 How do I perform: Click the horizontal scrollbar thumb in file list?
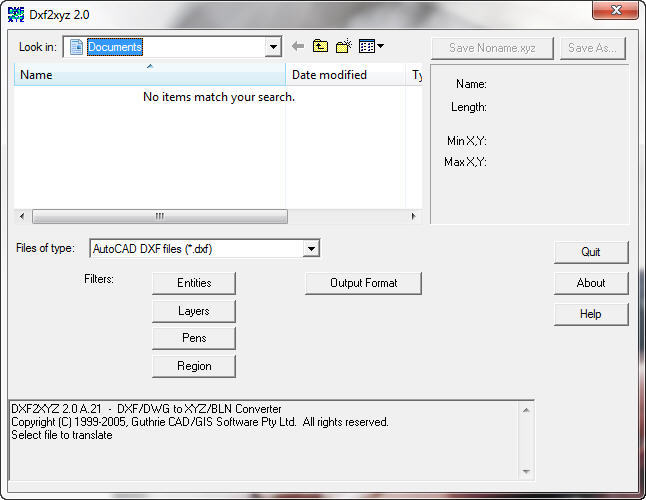coord(160,216)
